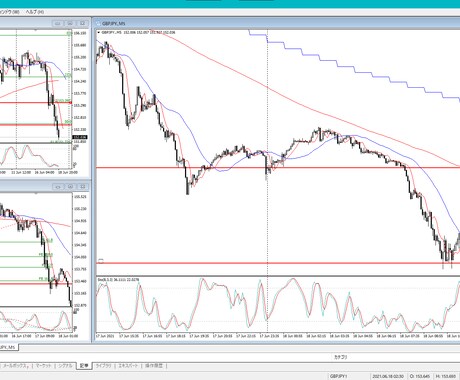
Task: Open the partially visible ウィンドウ menu
Action: pos(9,12)
